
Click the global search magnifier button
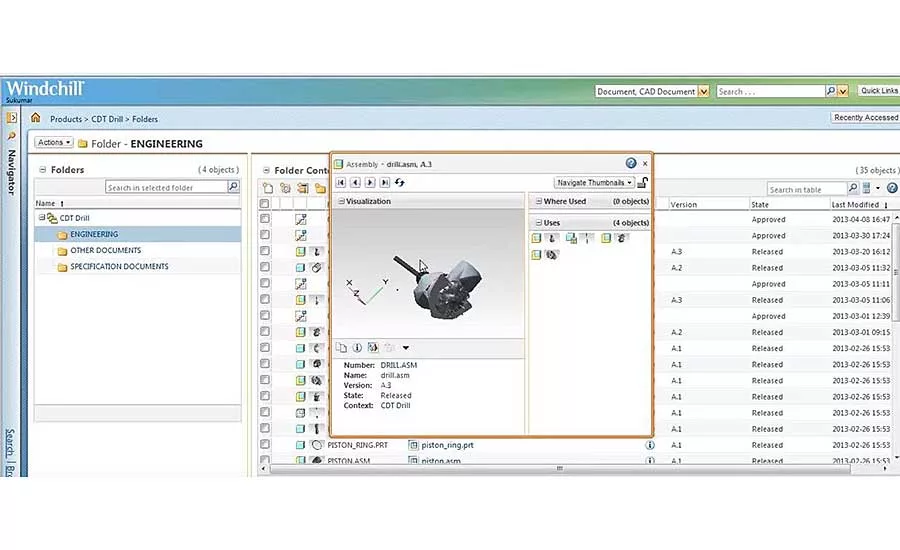[831, 91]
